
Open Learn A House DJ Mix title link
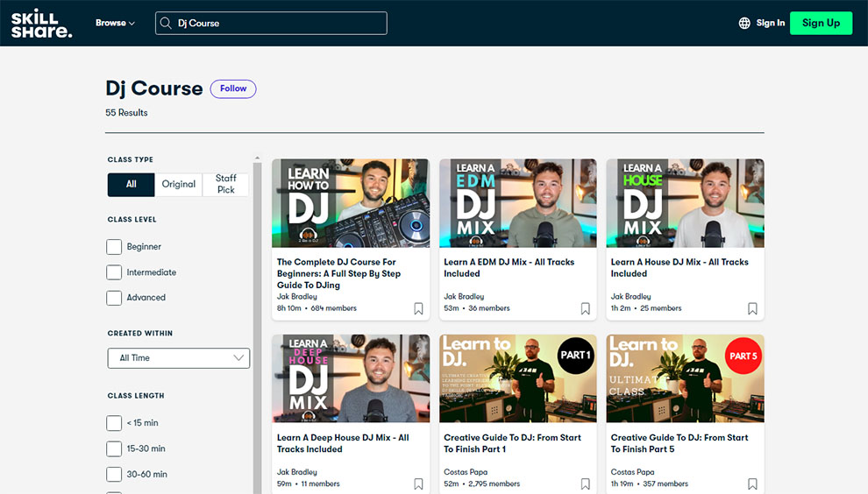[x=679, y=268]
